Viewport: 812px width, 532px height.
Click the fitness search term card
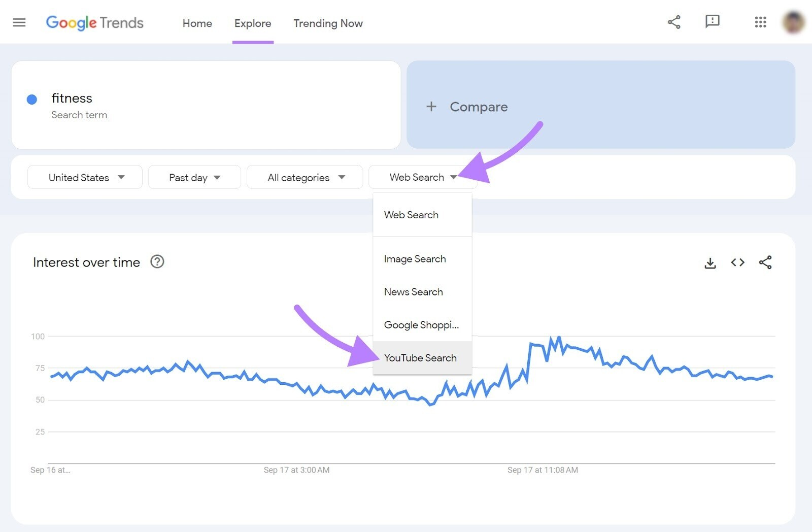[x=206, y=105]
